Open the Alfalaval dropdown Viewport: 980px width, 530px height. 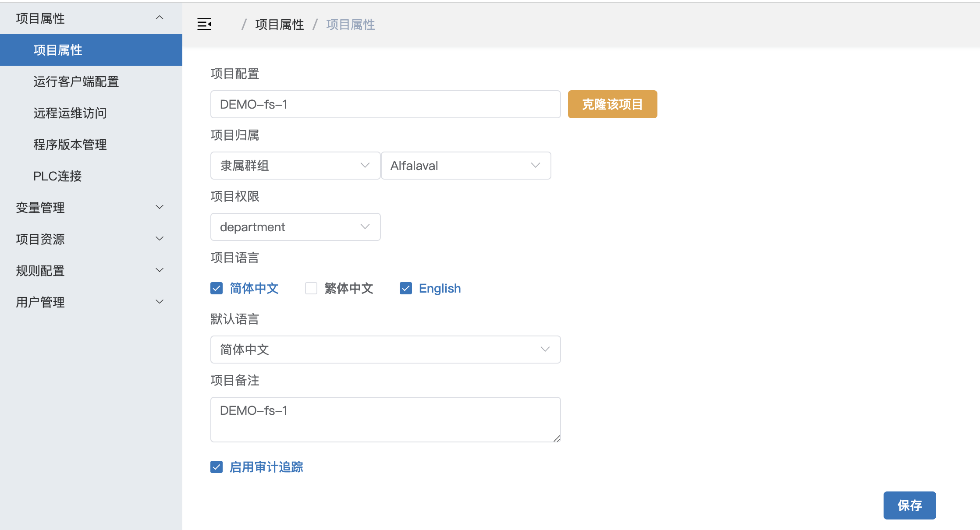click(x=465, y=166)
